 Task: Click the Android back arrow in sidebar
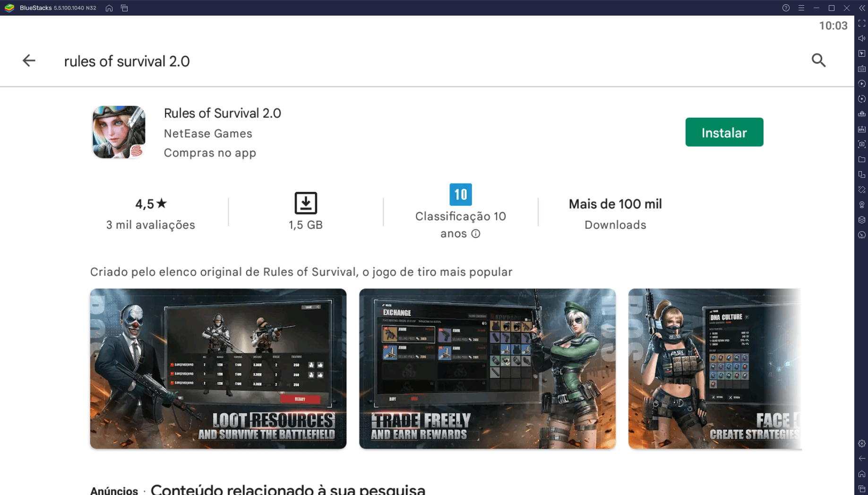[862, 459]
